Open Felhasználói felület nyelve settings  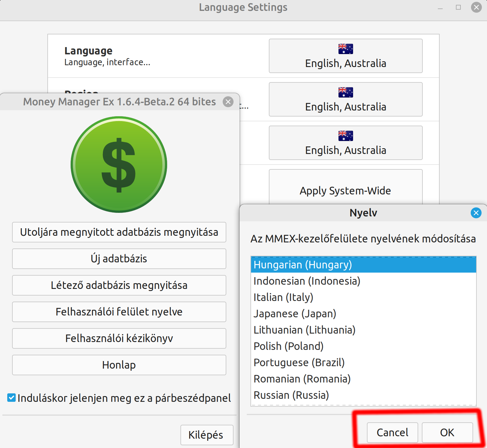pos(119,312)
